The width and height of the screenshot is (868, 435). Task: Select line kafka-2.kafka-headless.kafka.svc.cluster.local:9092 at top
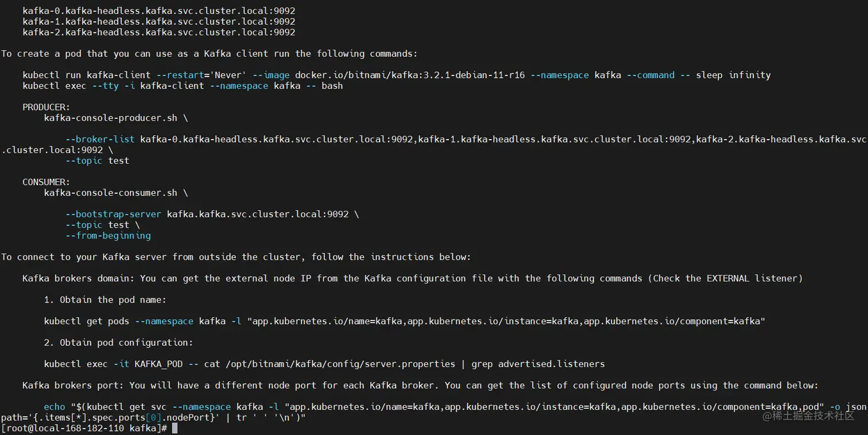159,32
